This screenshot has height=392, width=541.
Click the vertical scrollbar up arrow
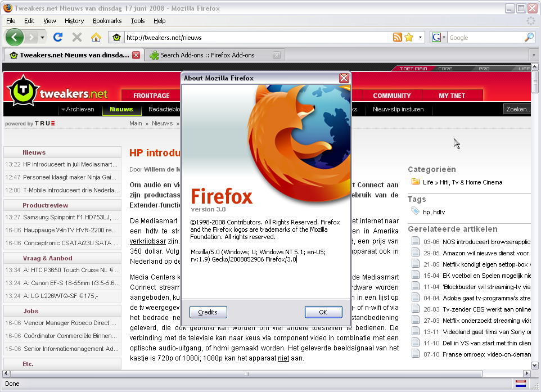point(535,66)
